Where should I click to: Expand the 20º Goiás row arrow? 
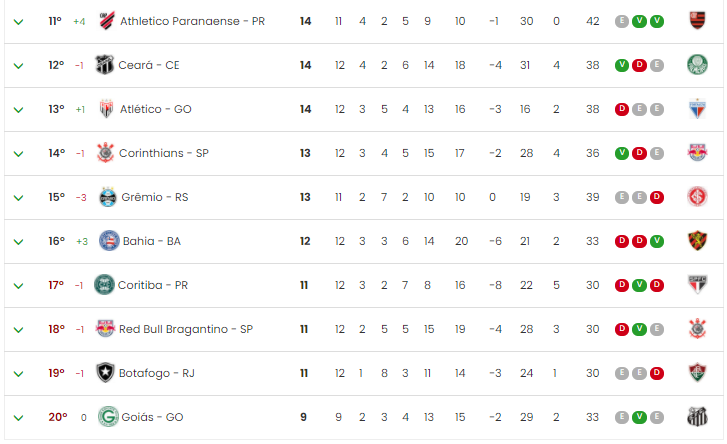pyautogui.click(x=18, y=418)
